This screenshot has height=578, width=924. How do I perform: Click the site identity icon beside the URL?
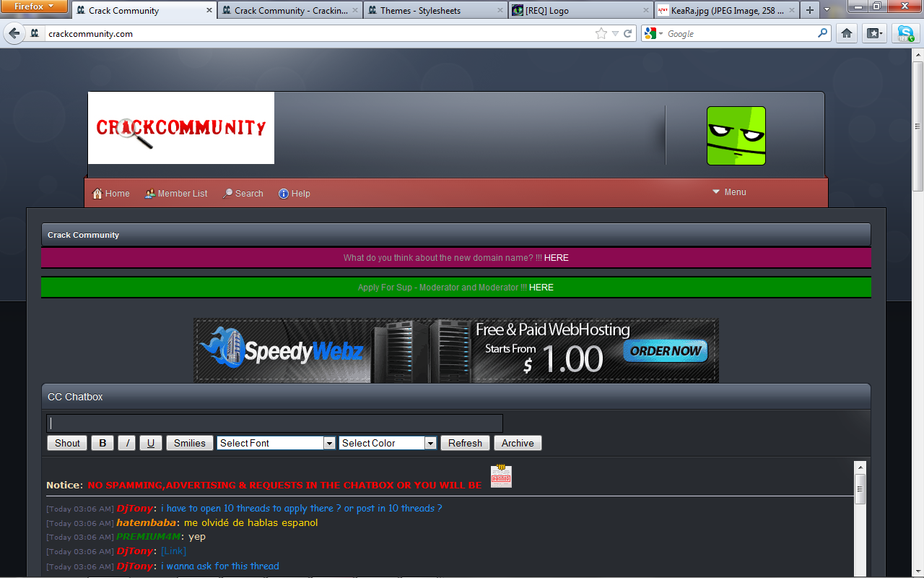(x=35, y=33)
